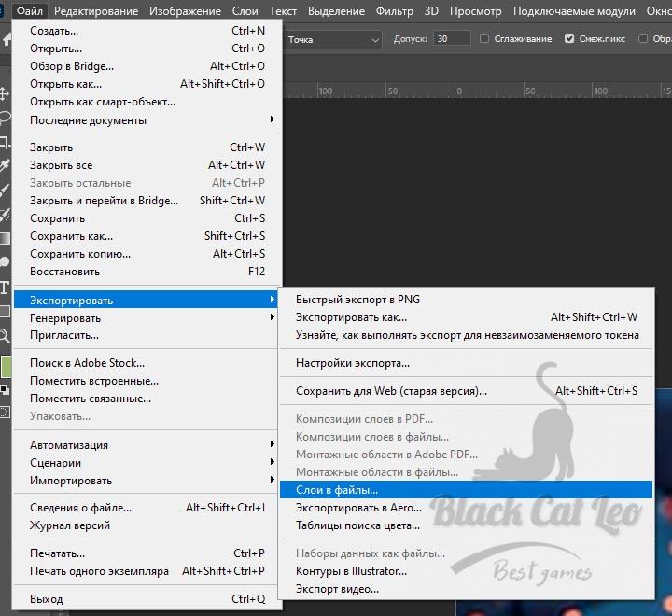This screenshot has height=616, width=672.
Task: Select Обзор в Bridge...
Action: pos(147,66)
